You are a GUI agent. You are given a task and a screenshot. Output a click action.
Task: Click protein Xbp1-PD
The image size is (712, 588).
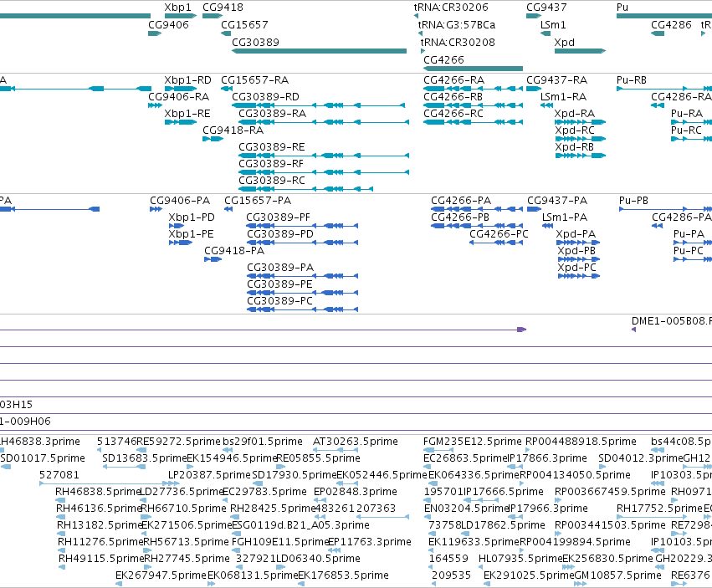191,217
